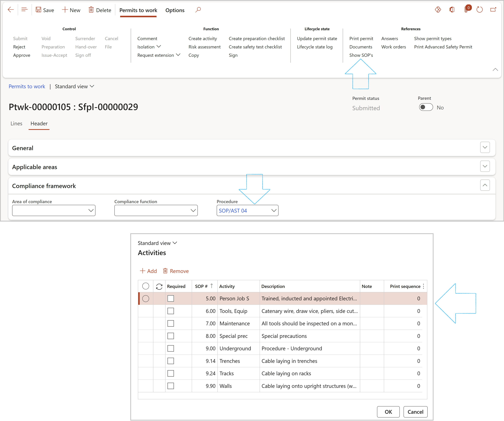Check Required for Trenches row

pyautogui.click(x=171, y=361)
